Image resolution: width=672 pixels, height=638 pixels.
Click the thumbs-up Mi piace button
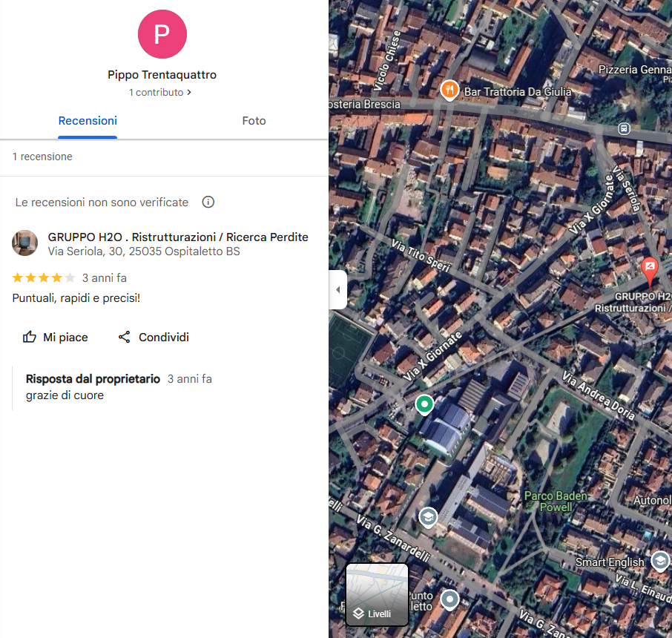(56, 337)
